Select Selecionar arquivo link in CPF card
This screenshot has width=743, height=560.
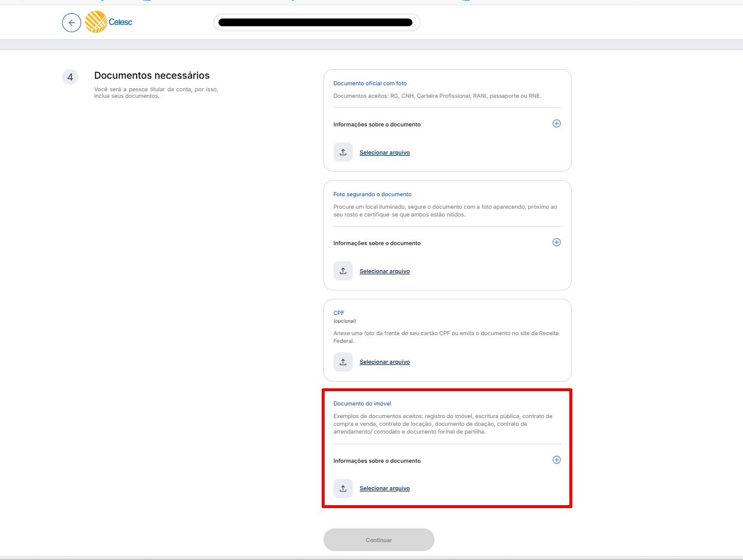tap(384, 362)
